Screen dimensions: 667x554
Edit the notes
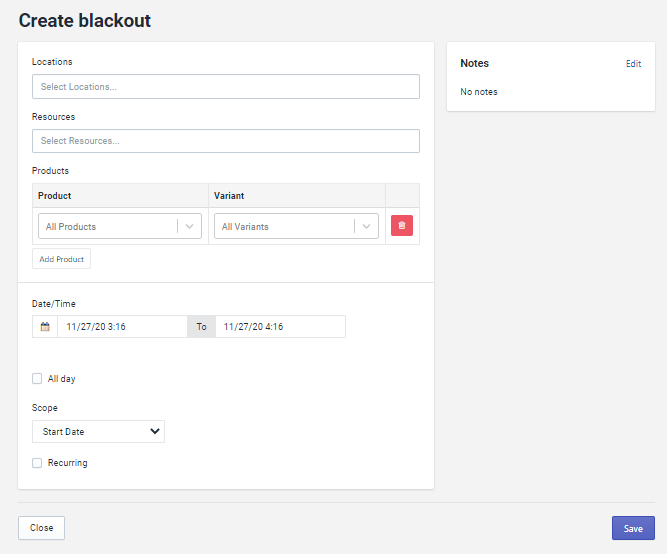pos(633,64)
